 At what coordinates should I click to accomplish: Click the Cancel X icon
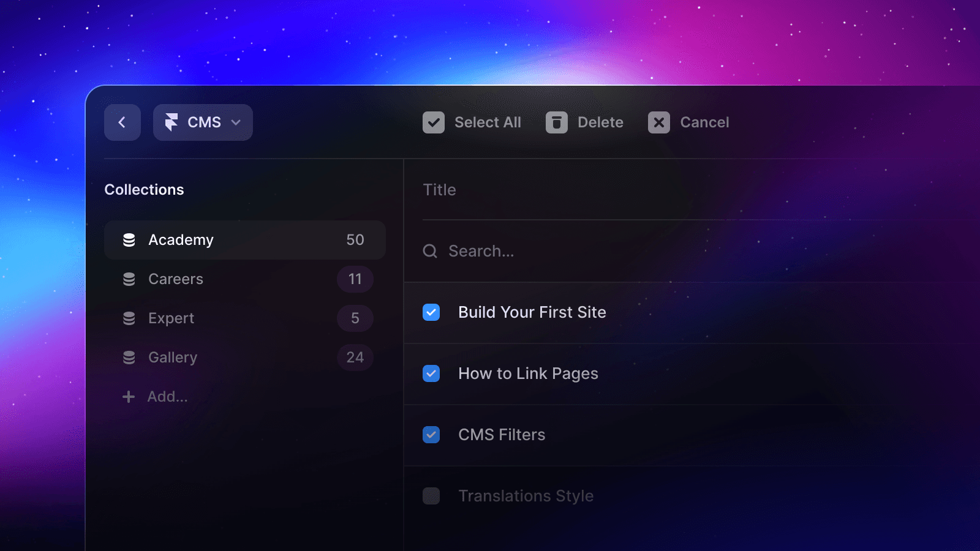(659, 122)
